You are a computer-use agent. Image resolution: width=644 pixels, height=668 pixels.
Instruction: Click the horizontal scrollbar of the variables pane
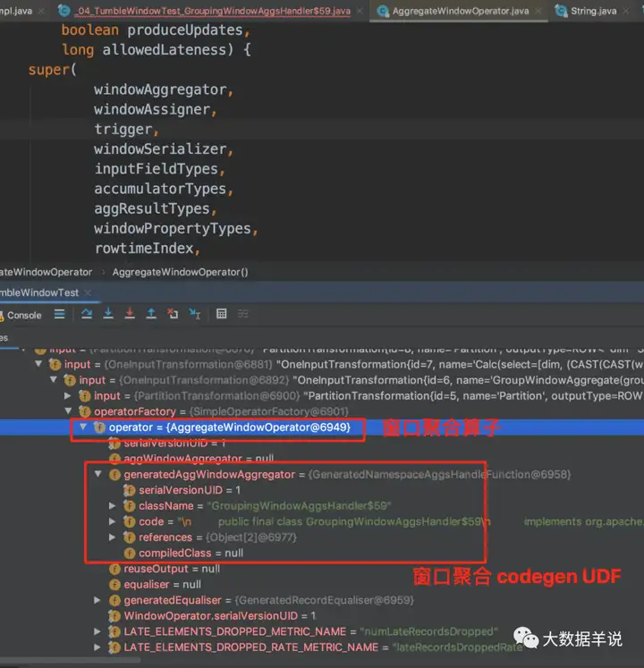[71, 661]
